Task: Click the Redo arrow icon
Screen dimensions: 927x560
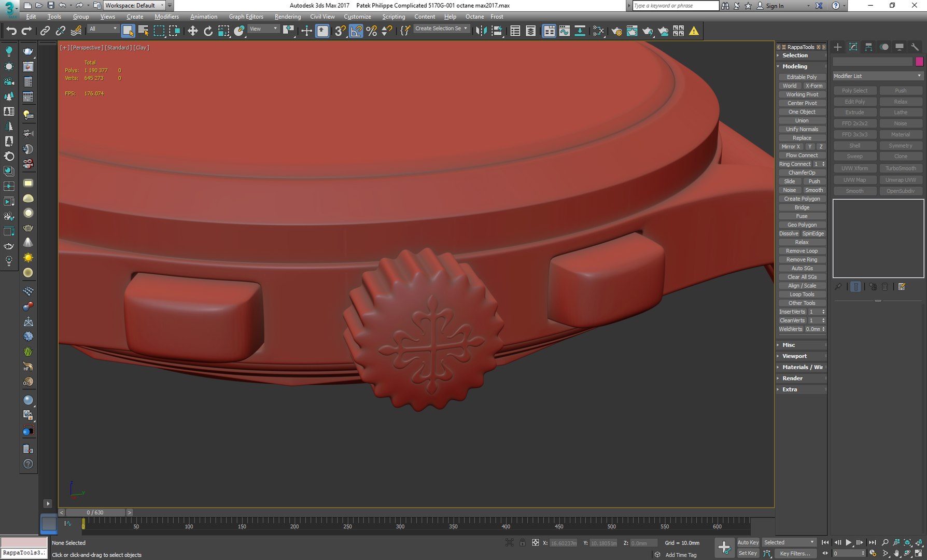Action: click(x=26, y=31)
